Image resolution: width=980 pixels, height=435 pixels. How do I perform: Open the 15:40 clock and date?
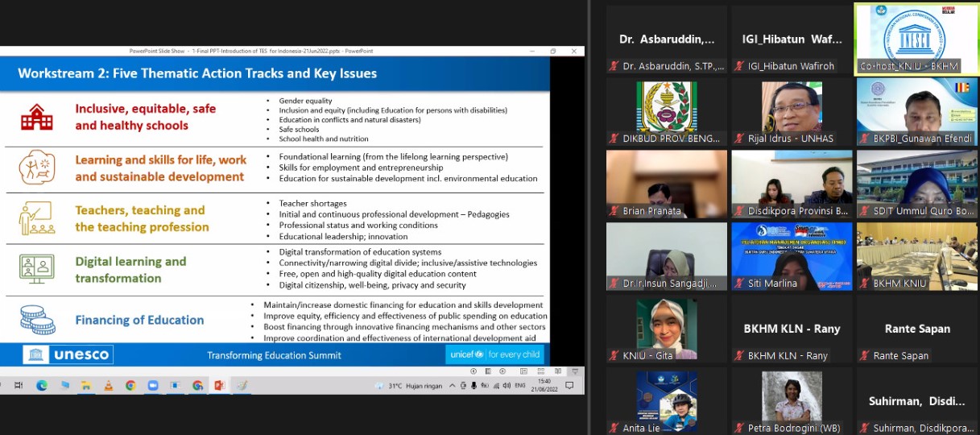pyautogui.click(x=544, y=385)
